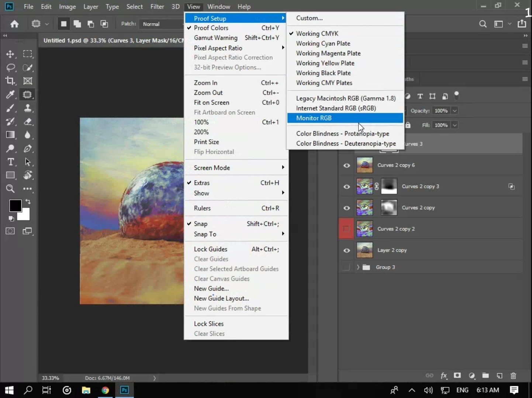The height and width of the screenshot is (398, 532).
Task: Click the Curves 2 copy 3 mask thumbnail
Action: coord(389,186)
